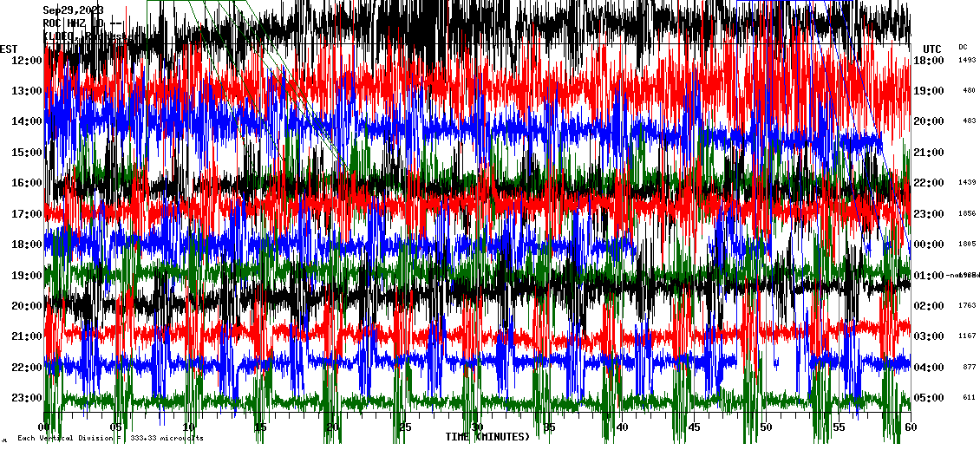Screen dimensions: 980x450
Task: Click the 19:00 EST row label
Action: (26, 276)
